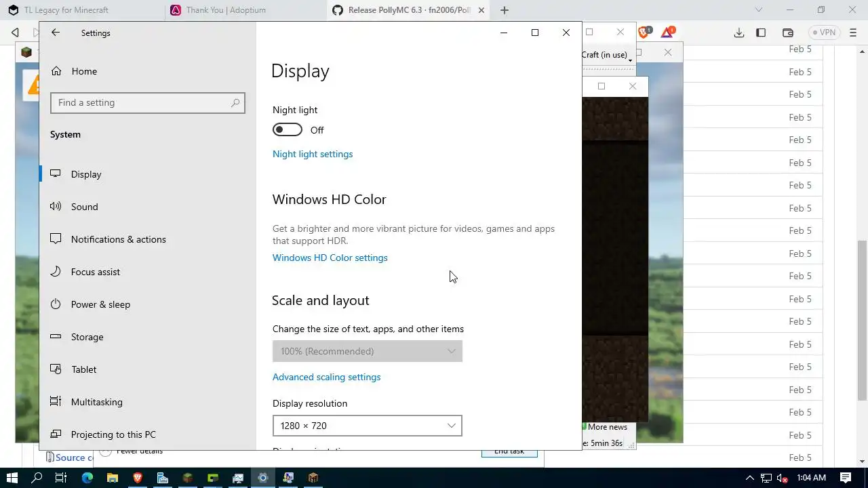The width and height of the screenshot is (868, 488).
Task: Click the browser page vertical scrollbar
Action: point(862,320)
